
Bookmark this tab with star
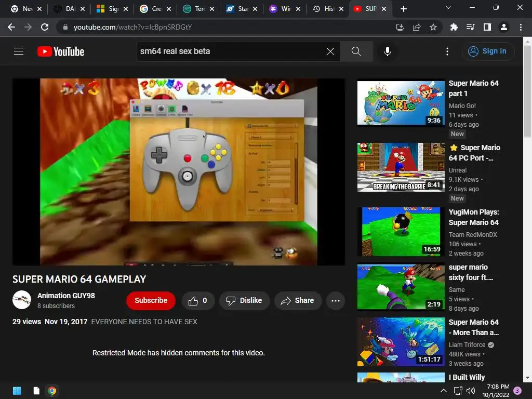tap(433, 27)
